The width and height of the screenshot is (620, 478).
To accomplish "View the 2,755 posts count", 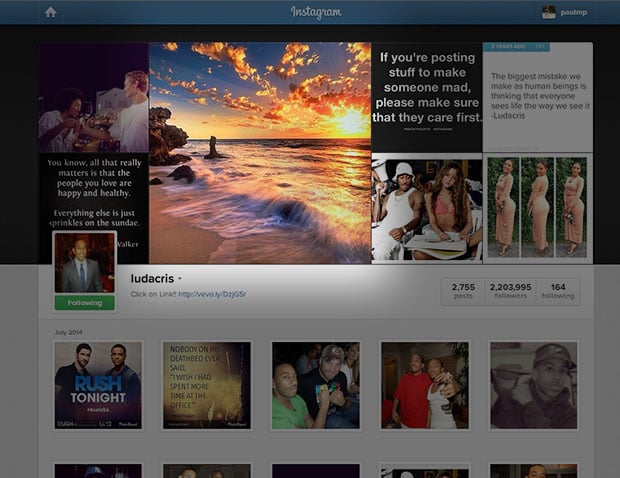I will (x=463, y=291).
